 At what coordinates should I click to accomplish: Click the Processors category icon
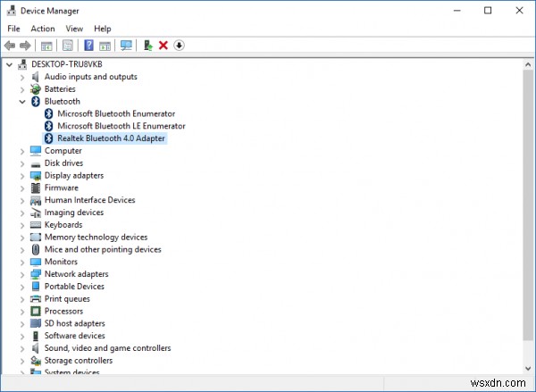(x=36, y=312)
